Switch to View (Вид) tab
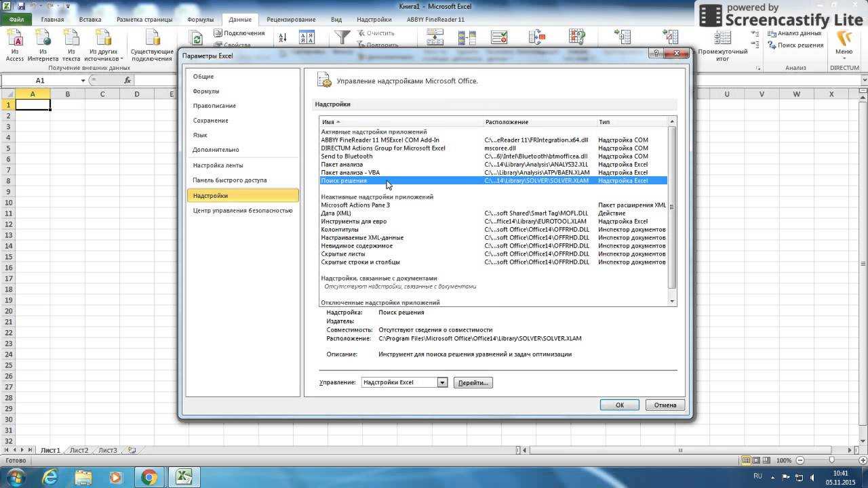The height and width of the screenshot is (488, 868). click(336, 20)
